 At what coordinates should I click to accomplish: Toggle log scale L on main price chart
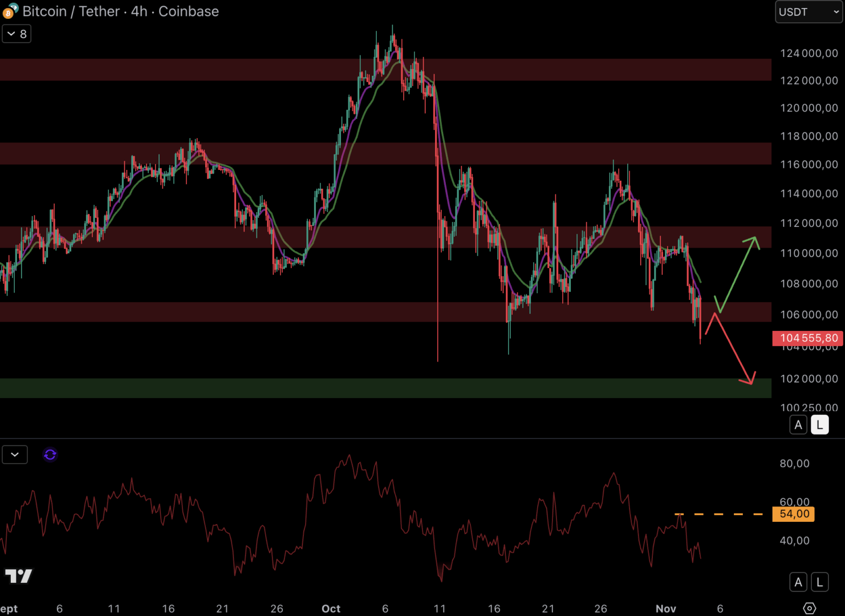pos(819,425)
